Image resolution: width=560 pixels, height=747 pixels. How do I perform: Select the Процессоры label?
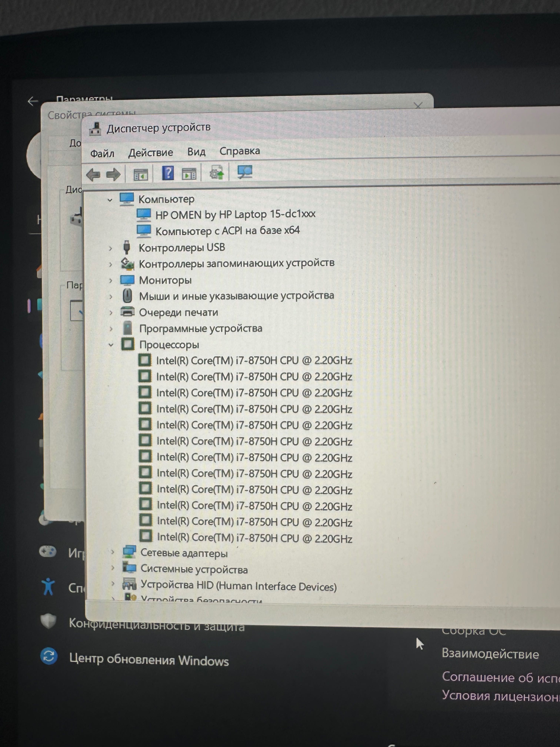[x=169, y=345]
